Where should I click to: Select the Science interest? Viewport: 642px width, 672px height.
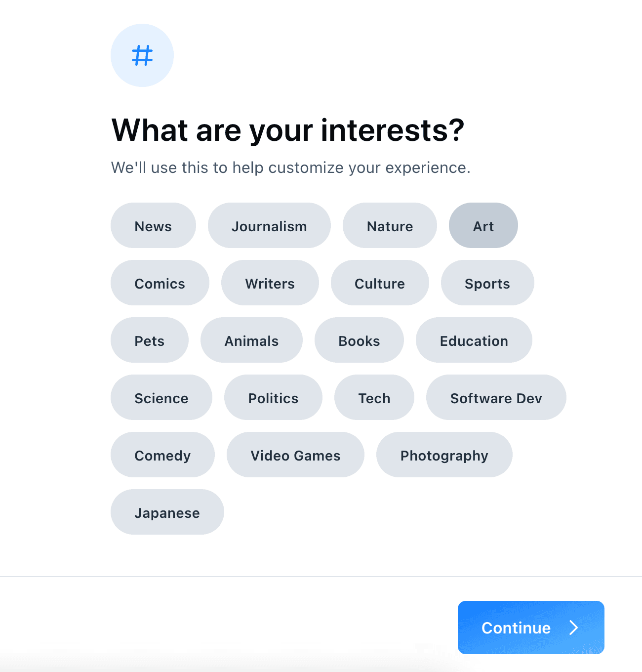pos(161,398)
